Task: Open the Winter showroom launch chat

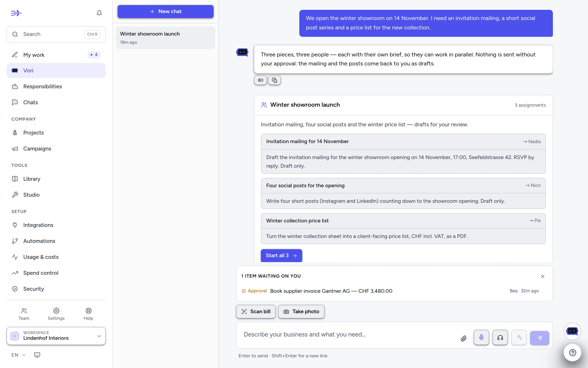Action: [165, 38]
